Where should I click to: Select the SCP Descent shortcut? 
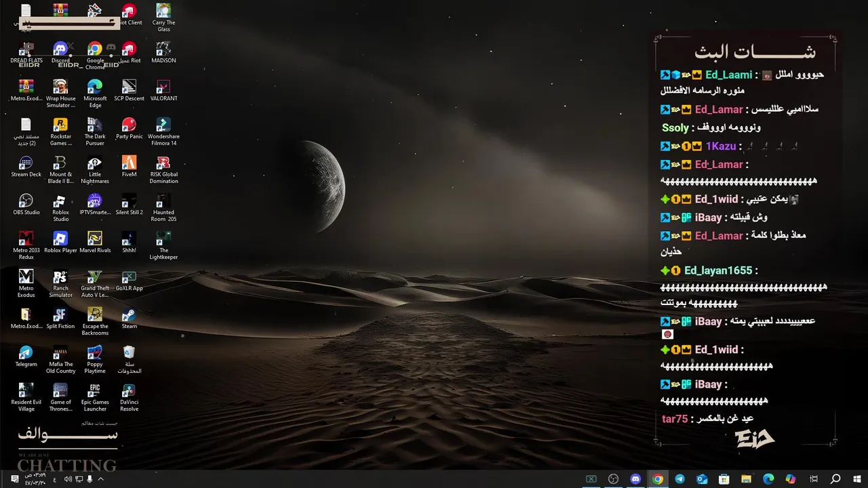pyautogui.click(x=129, y=91)
